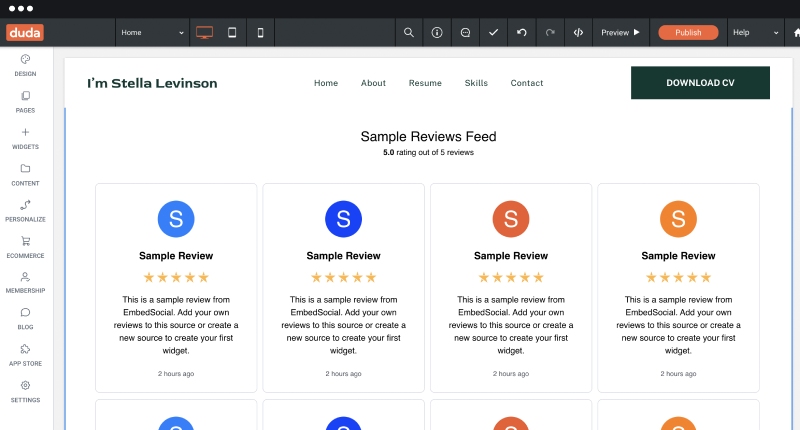Switch to tablet view

[x=232, y=33]
